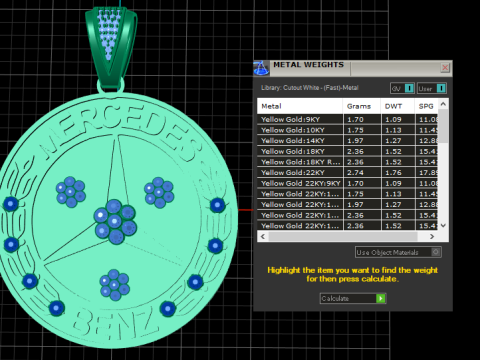
Task: Close the Metal Weights panel
Action: (x=445, y=68)
